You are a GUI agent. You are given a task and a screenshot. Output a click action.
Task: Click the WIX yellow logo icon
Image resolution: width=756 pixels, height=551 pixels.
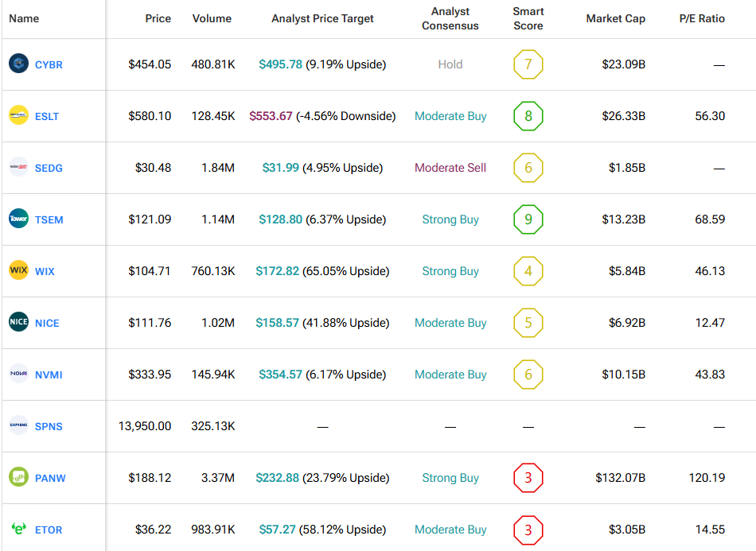point(18,271)
